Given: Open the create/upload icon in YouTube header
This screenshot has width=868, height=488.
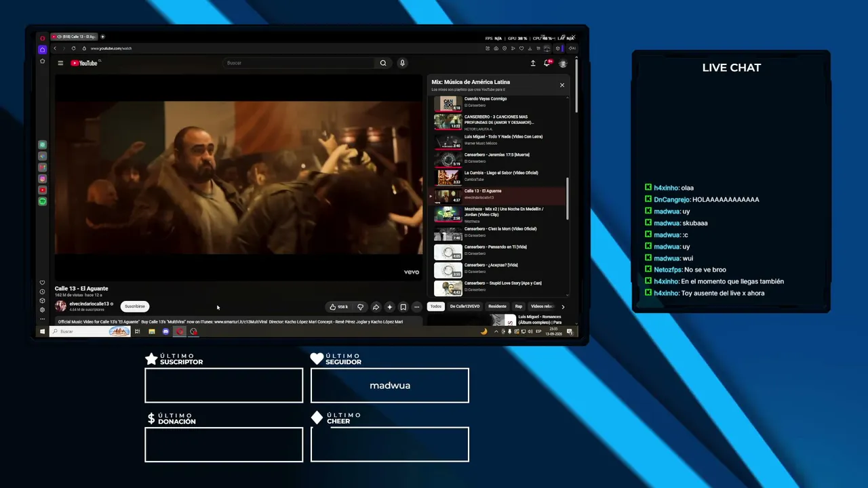Looking at the screenshot, I should [x=533, y=63].
